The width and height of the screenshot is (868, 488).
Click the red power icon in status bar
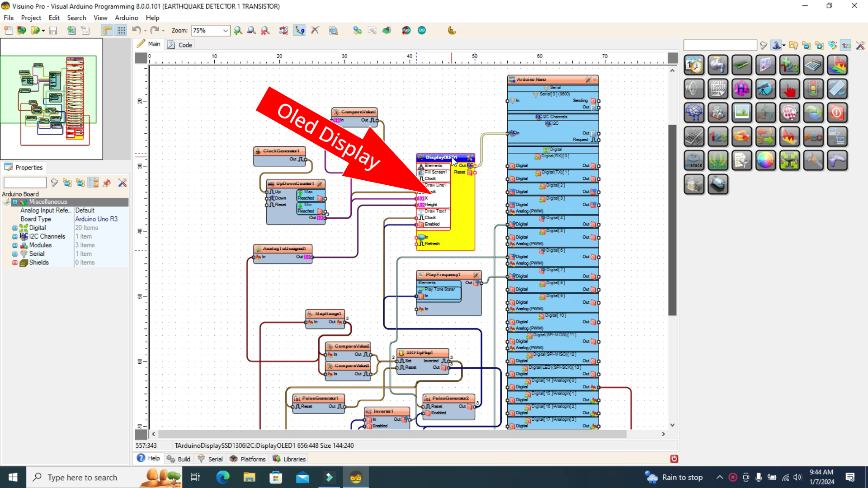(674, 459)
